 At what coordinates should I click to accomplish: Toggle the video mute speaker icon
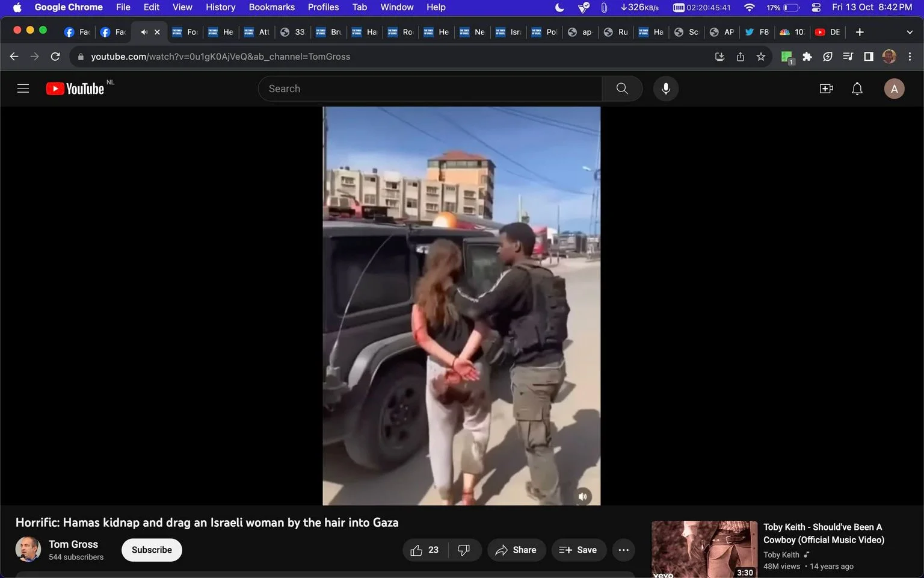pos(582,496)
